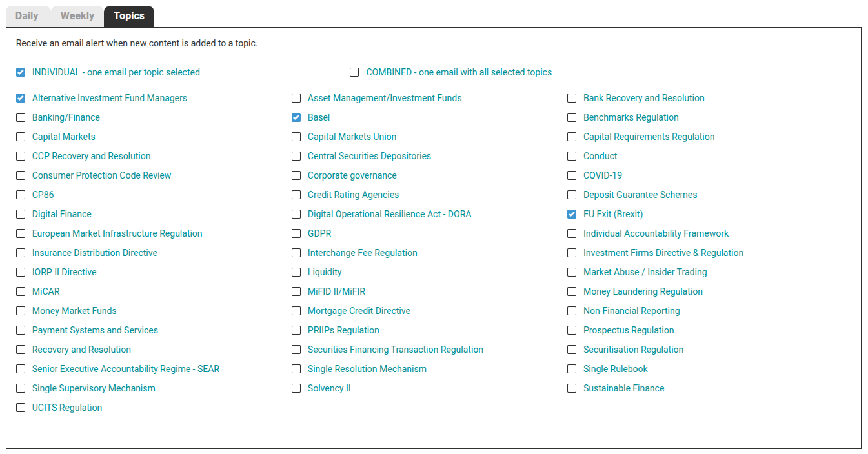Open European Market Infrastructure Regulation link

point(117,233)
